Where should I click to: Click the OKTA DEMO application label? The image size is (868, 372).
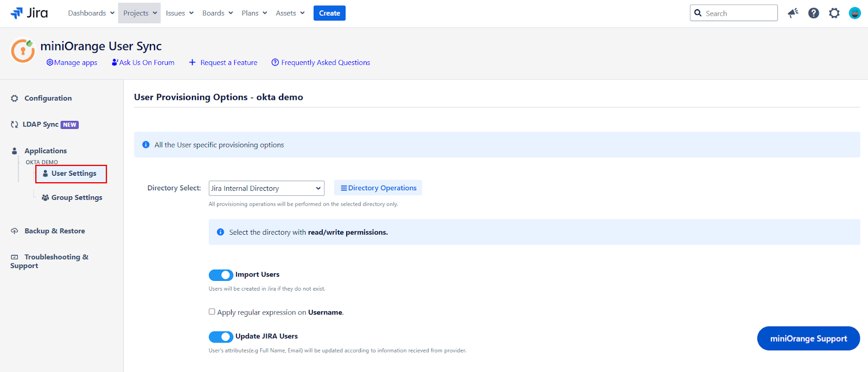tap(42, 162)
